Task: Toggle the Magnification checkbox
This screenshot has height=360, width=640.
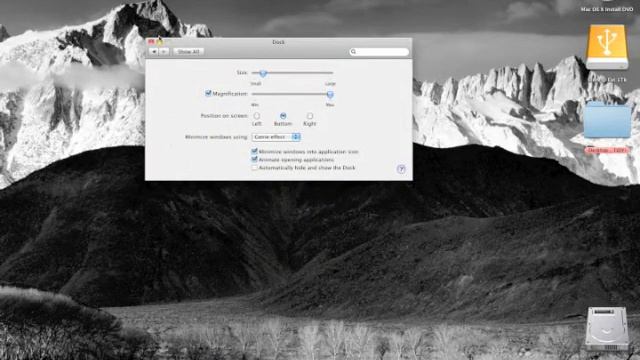Action: [208, 93]
